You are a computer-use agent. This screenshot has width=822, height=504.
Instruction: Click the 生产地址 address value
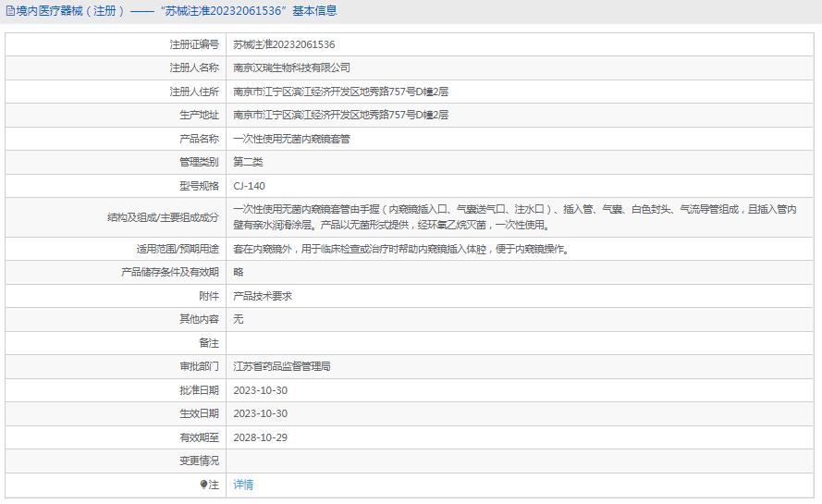pyautogui.click(x=341, y=115)
